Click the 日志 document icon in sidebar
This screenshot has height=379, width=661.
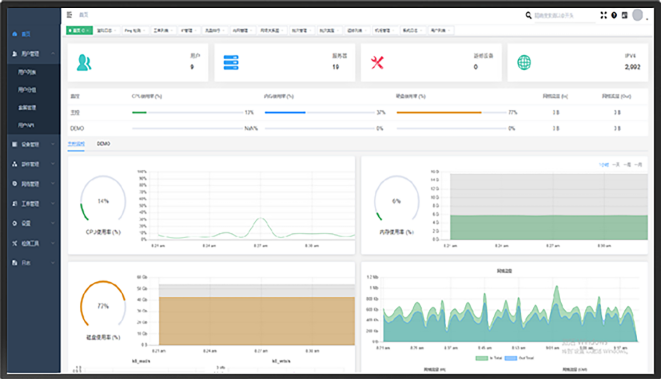pos(15,263)
